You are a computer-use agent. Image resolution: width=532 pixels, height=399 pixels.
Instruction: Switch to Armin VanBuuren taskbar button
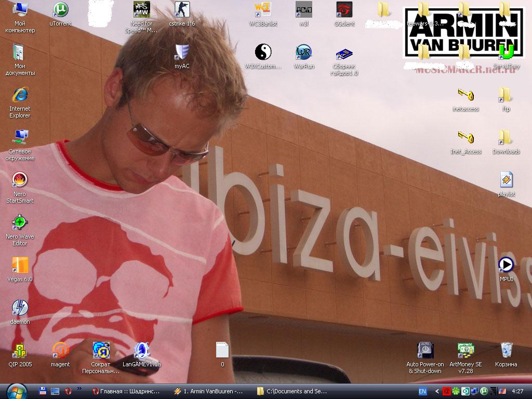pyautogui.click(x=209, y=391)
